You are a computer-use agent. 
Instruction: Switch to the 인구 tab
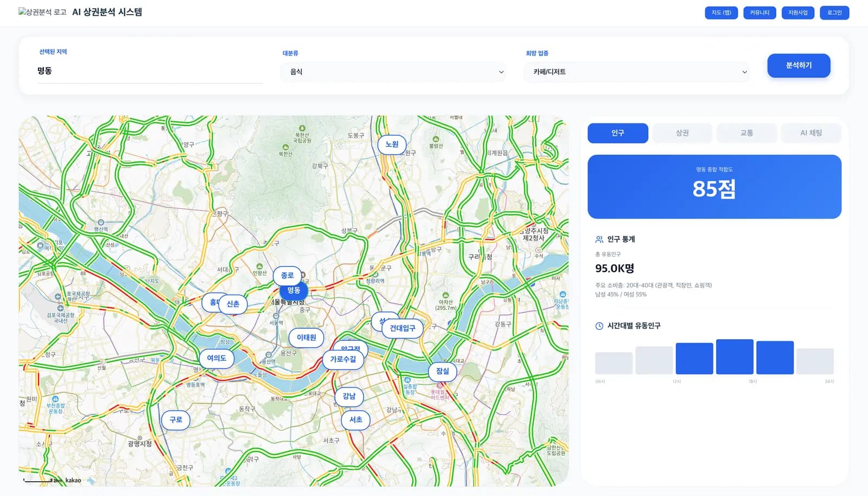(617, 133)
